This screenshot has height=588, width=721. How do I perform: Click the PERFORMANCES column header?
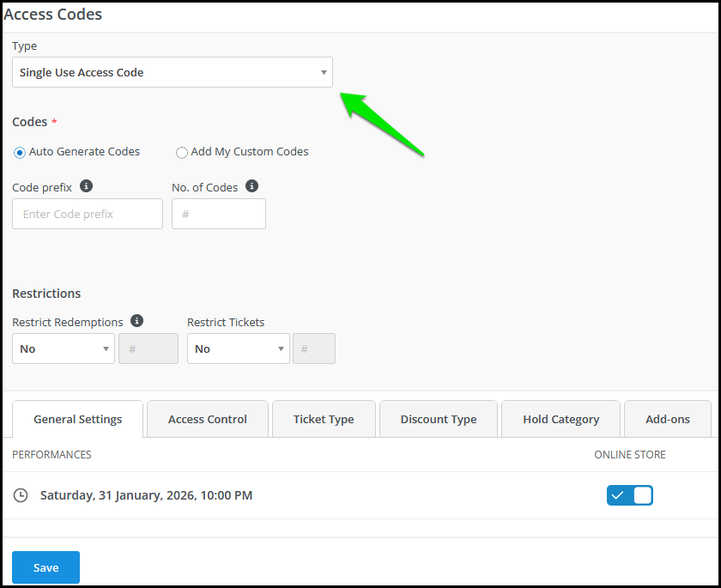coord(51,454)
